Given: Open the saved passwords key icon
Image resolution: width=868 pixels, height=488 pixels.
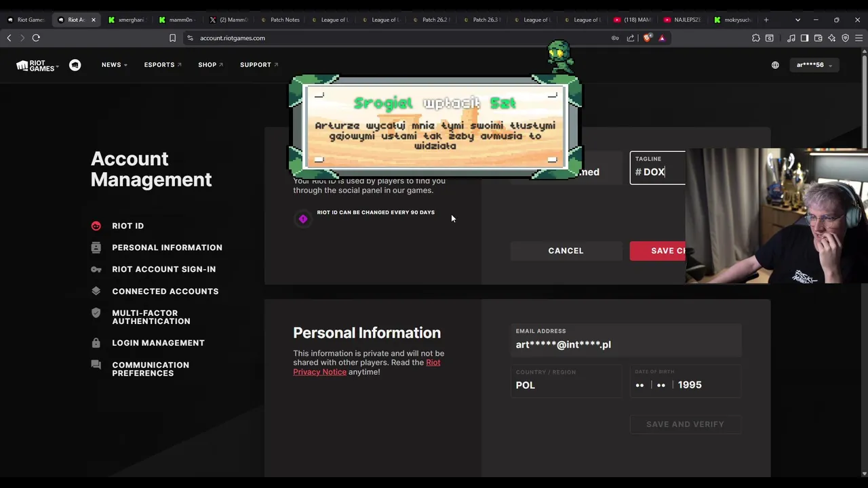Looking at the screenshot, I should coord(615,38).
